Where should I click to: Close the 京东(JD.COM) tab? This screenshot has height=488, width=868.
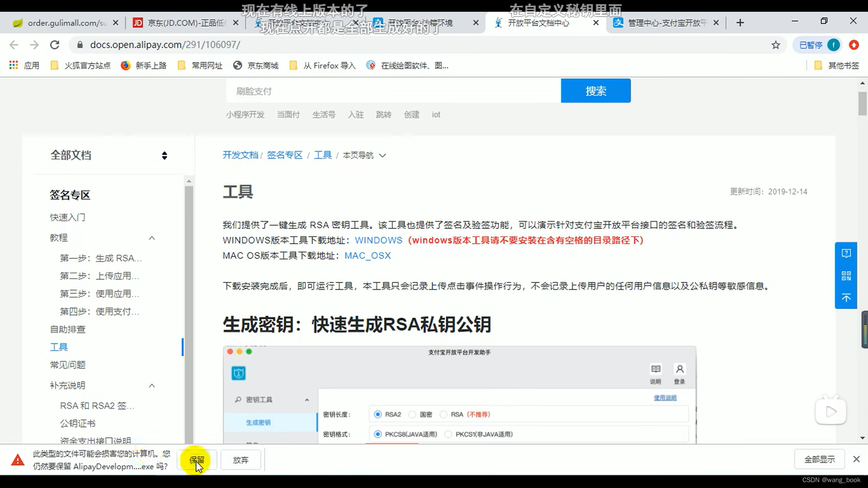click(236, 23)
